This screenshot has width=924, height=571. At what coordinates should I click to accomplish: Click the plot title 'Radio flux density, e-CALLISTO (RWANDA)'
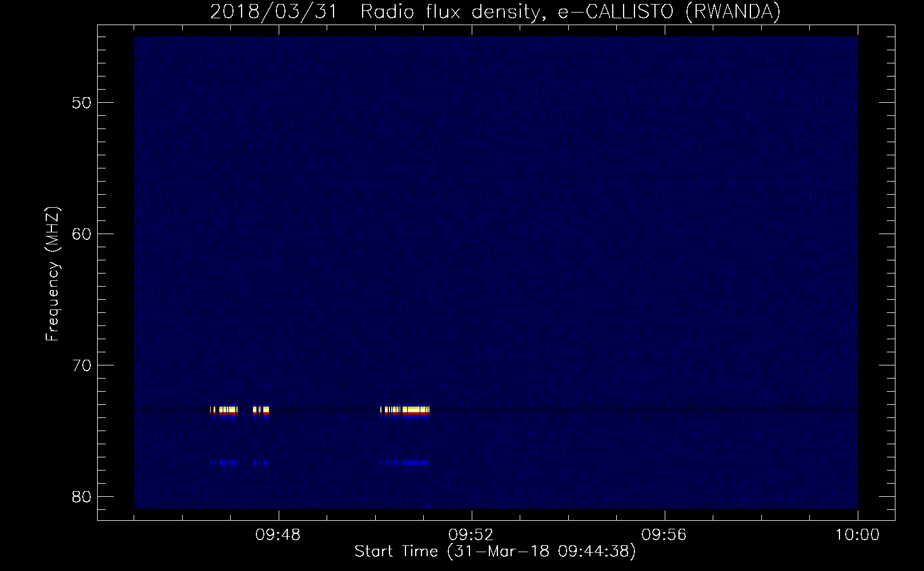570,11
